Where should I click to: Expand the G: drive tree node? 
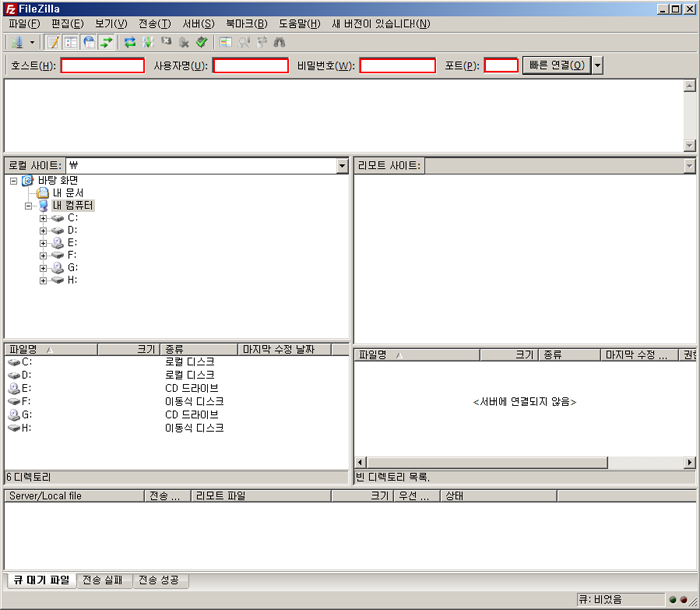pos(43,268)
